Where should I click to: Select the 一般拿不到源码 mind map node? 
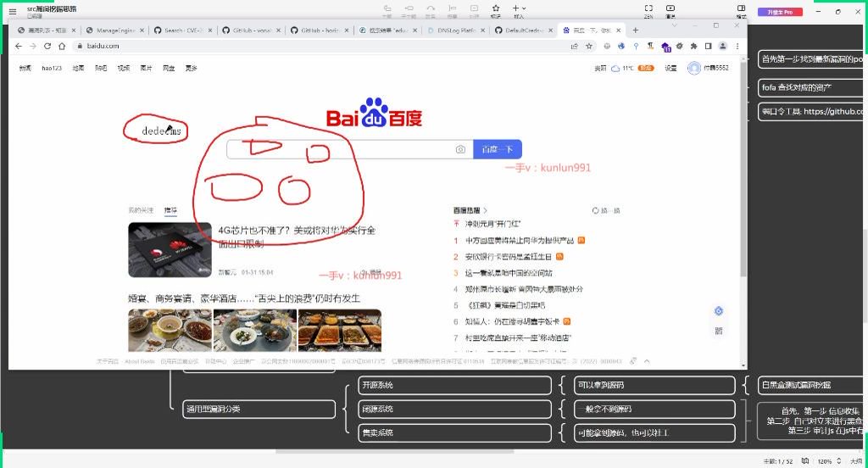(654, 409)
